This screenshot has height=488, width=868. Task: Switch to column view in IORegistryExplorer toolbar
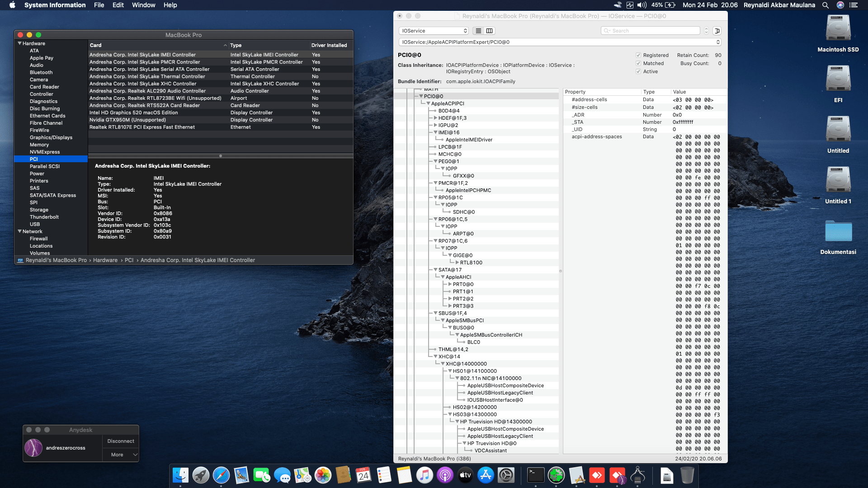click(489, 31)
